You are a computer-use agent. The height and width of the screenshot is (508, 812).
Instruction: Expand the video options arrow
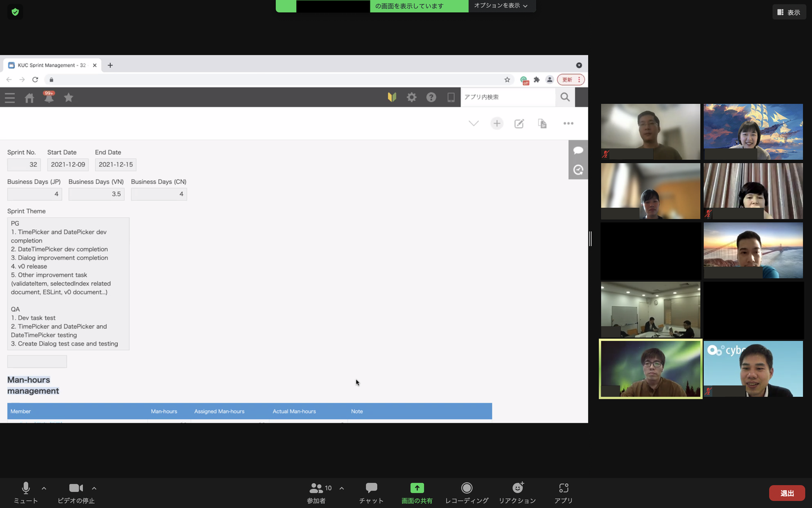point(94,488)
